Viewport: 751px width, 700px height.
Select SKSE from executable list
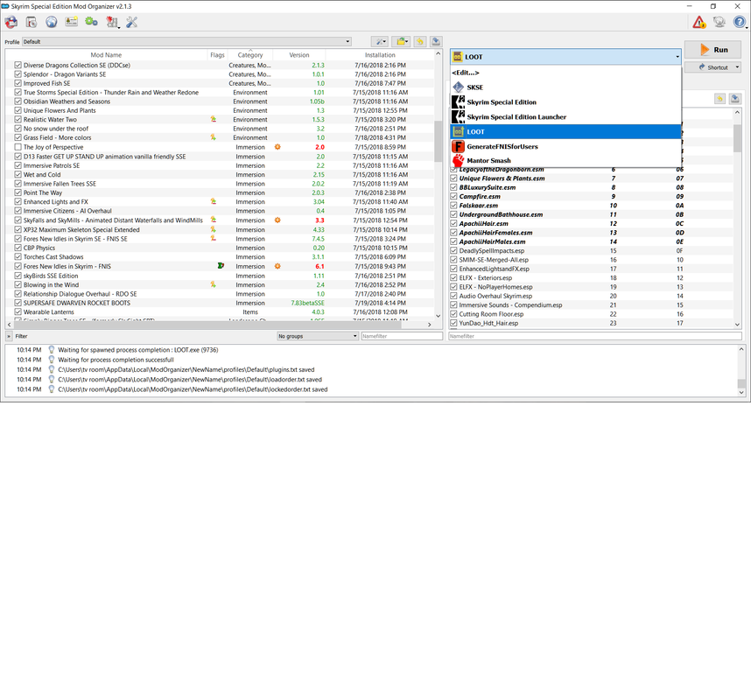(565, 87)
